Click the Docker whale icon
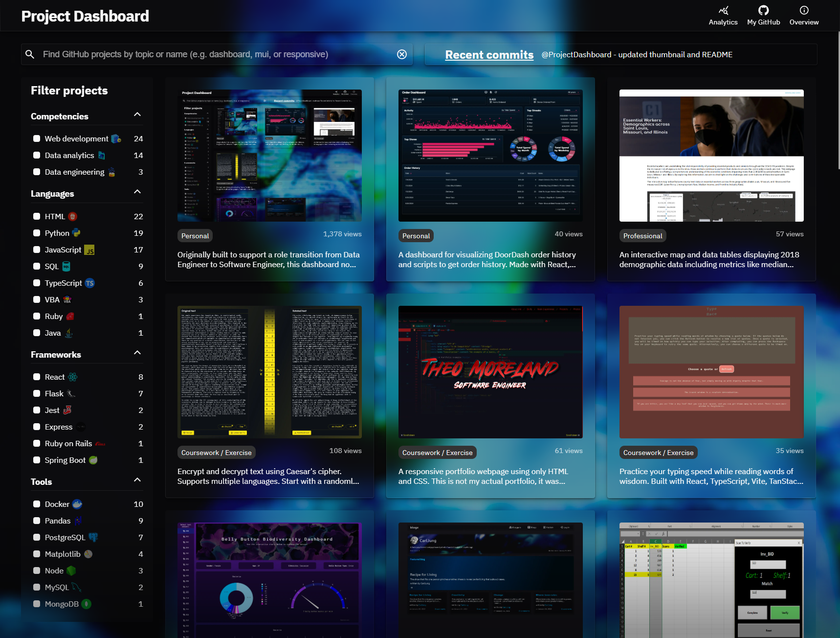This screenshot has height=638, width=840. (x=77, y=504)
